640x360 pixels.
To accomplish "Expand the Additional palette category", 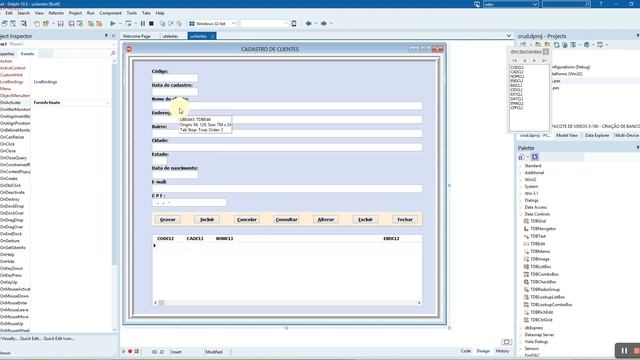I will (x=521, y=173).
